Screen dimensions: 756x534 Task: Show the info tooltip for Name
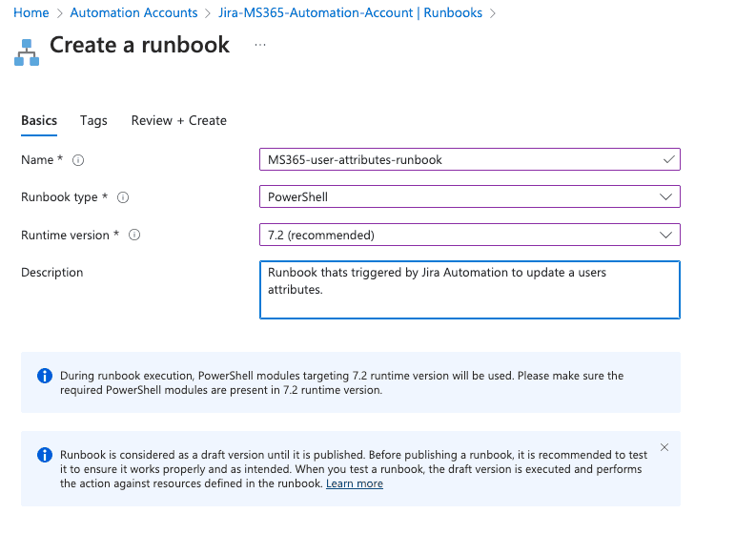point(78,160)
